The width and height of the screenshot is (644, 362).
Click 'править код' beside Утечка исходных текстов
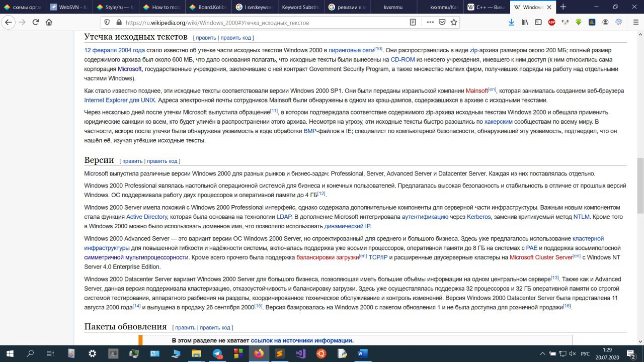235,38
